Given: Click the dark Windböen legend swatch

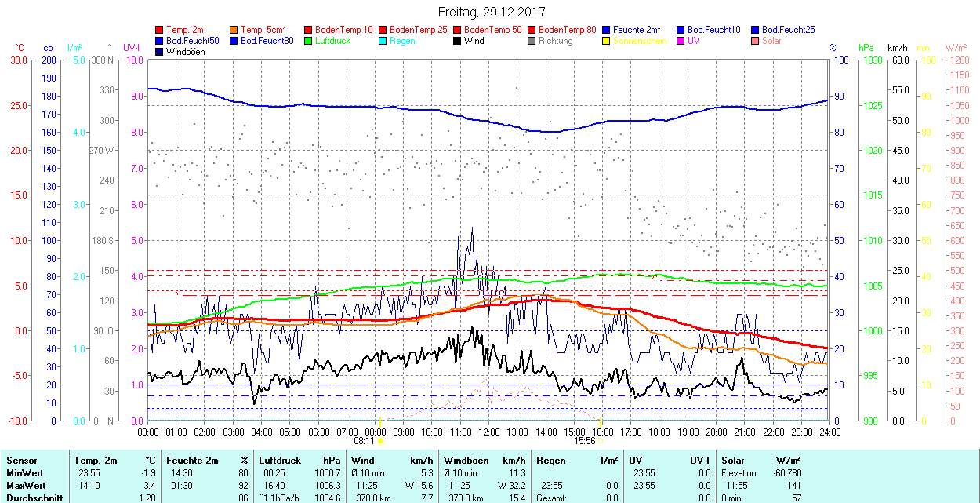Looking at the screenshot, I should click(160, 52).
